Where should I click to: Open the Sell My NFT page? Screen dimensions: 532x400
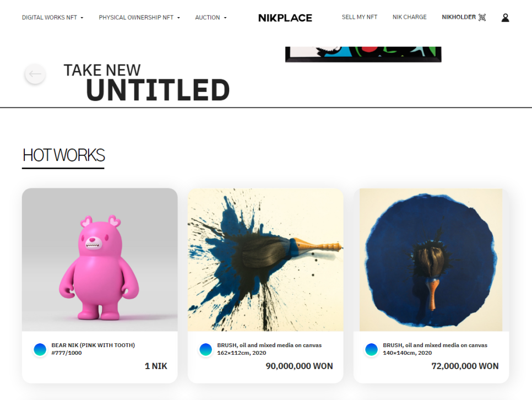click(x=359, y=17)
